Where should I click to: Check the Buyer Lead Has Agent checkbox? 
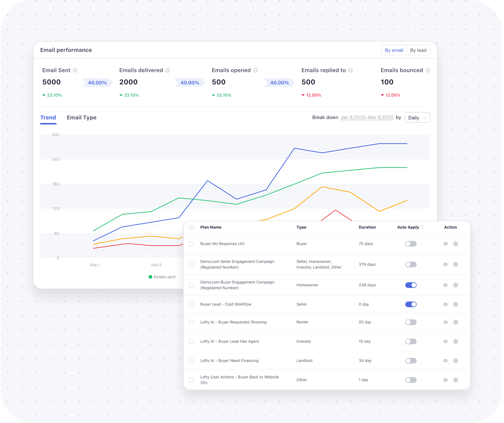coord(191,341)
